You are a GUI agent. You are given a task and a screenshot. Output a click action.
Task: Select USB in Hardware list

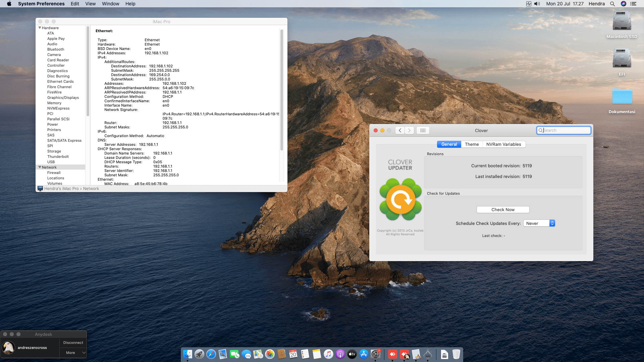[x=51, y=162]
